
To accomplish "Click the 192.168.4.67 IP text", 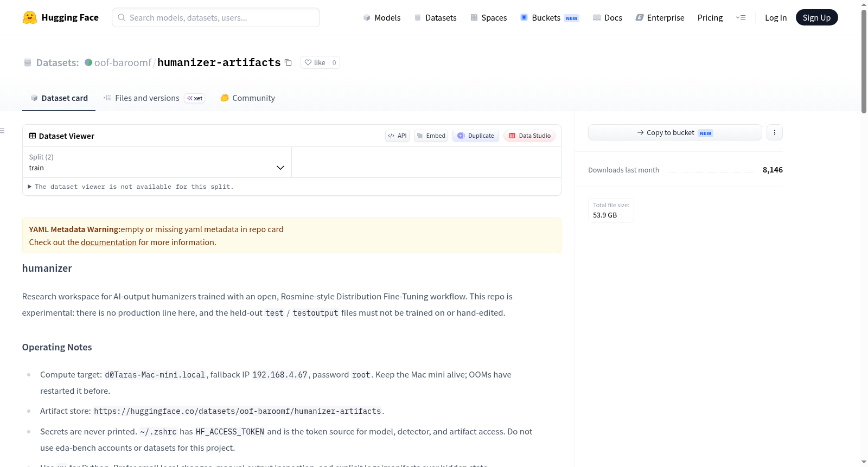I will (x=280, y=375).
